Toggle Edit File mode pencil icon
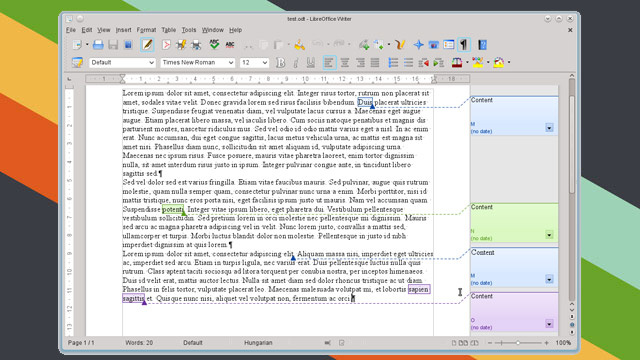The width and height of the screenshot is (640, 360). click(147, 45)
